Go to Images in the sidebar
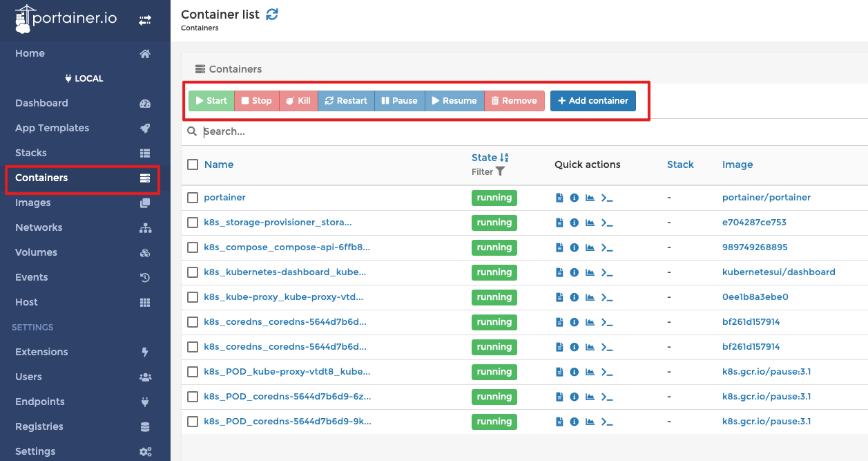 pos(85,203)
